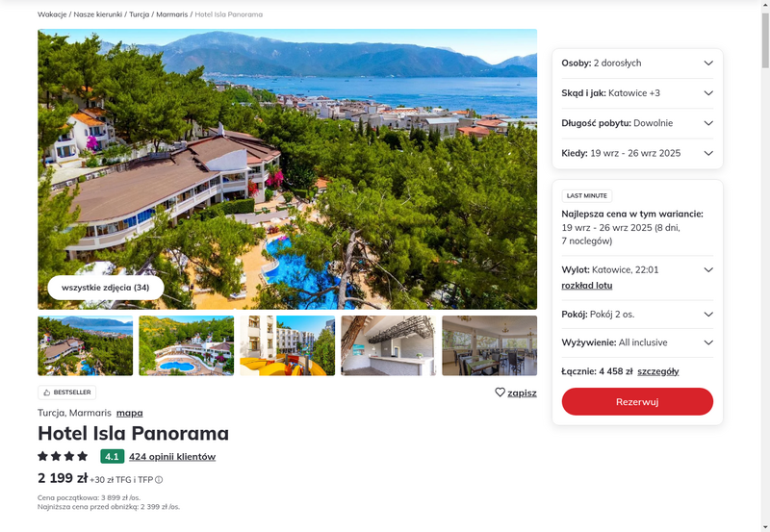Expand the Osoby dropdown

pyautogui.click(x=637, y=63)
